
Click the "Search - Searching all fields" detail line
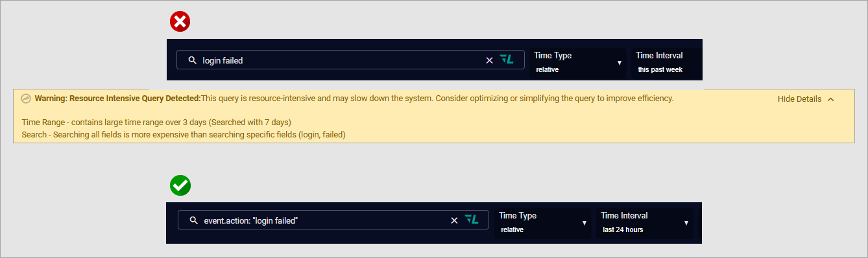[x=184, y=135]
